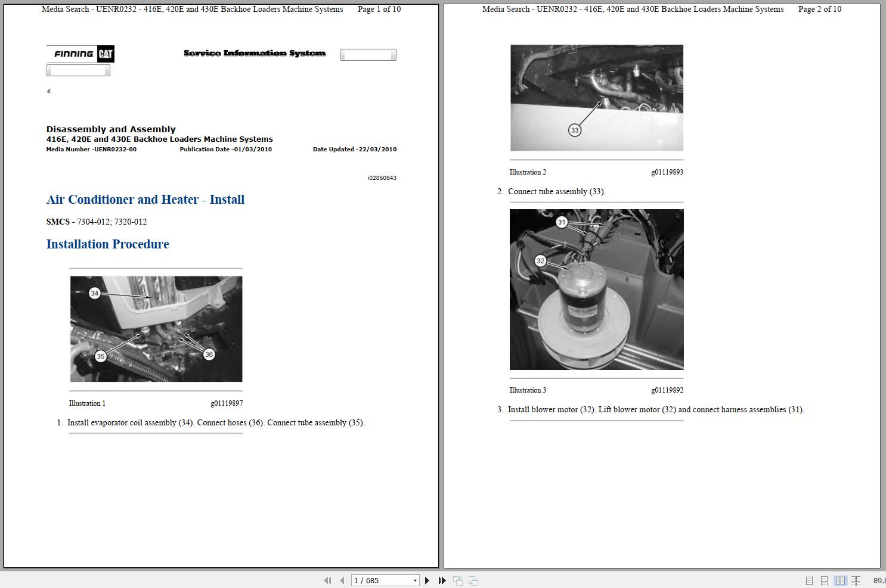Viewport: 886px width, 588px height.
Task: Click the Air Conditioner and Heater heading
Action: pyautogui.click(x=145, y=200)
